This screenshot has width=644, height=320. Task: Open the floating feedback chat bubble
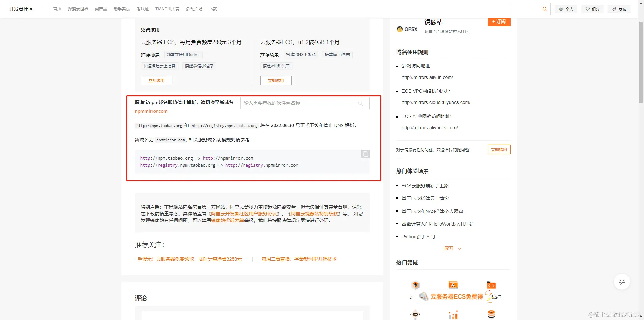coord(622,281)
